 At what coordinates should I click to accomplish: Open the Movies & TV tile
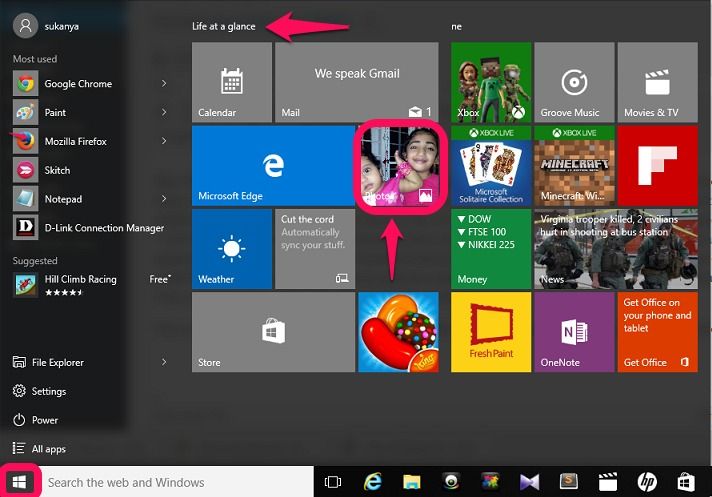658,82
